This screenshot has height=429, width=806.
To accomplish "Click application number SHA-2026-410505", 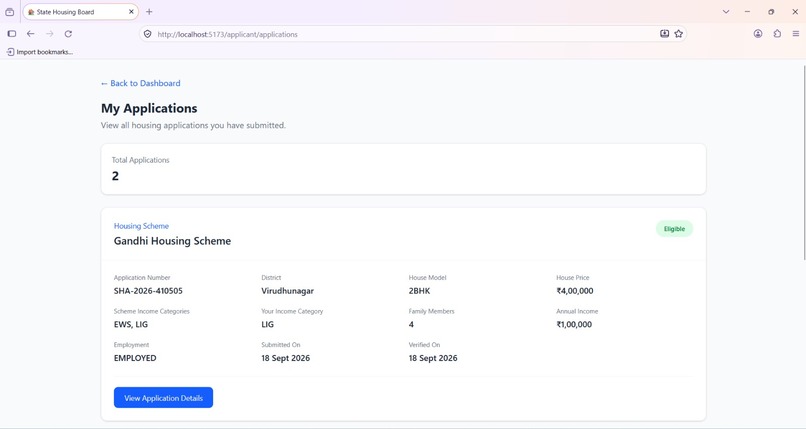I will [x=148, y=291].
